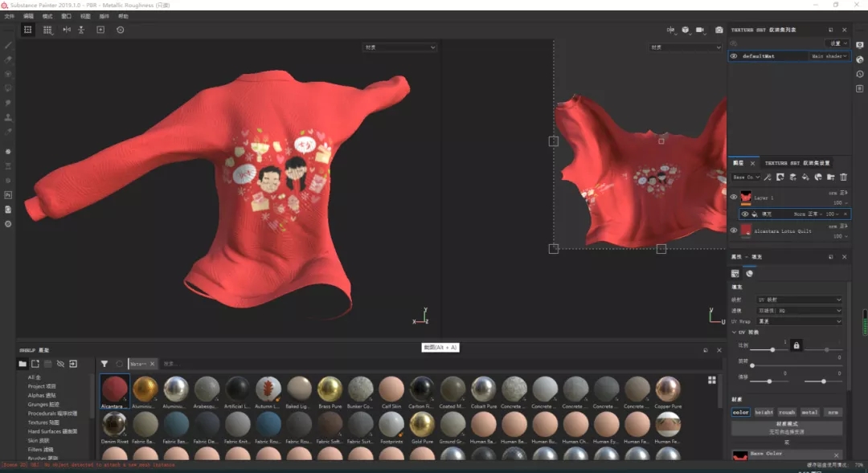Image resolution: width=868 pixels, height=473 pixels.
Task: Click the add mask icon in layers toolbar
Action: click(780, 177)
